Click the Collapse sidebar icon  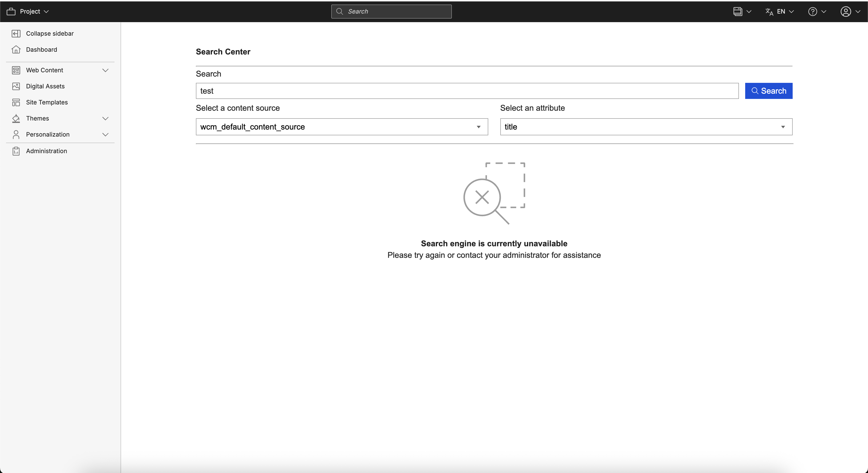(x=16, y=33)
